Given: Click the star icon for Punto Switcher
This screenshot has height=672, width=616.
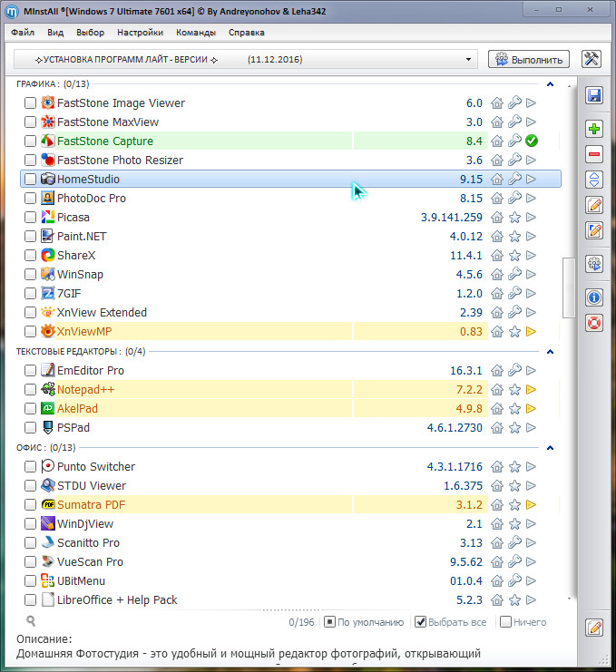Looking at the screenshot, I should point(514,466).
